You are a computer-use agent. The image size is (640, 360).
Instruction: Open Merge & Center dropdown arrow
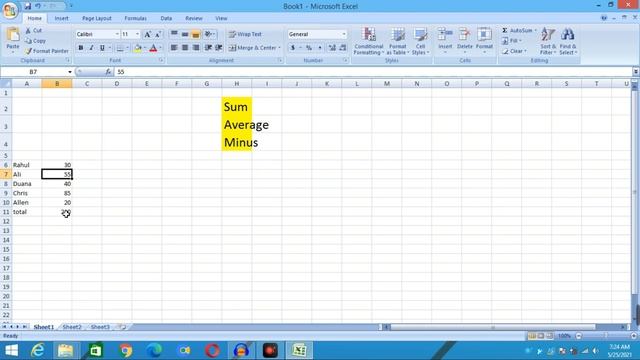[279, 48]
